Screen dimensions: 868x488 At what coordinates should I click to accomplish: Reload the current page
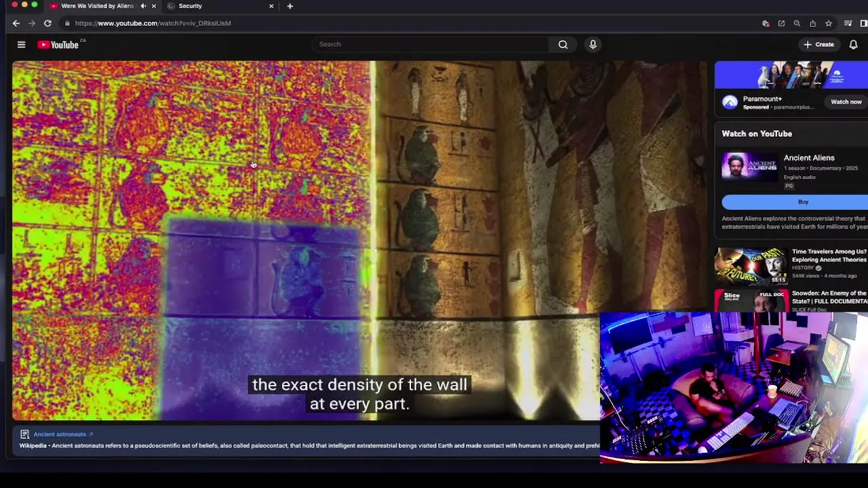point(47,23)
